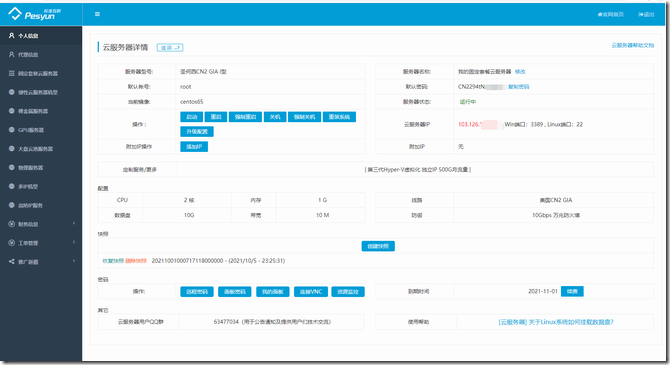Open 裸金属服务器 sidebar item
Screen dimensions: 670x365
(x=41, y=111)
